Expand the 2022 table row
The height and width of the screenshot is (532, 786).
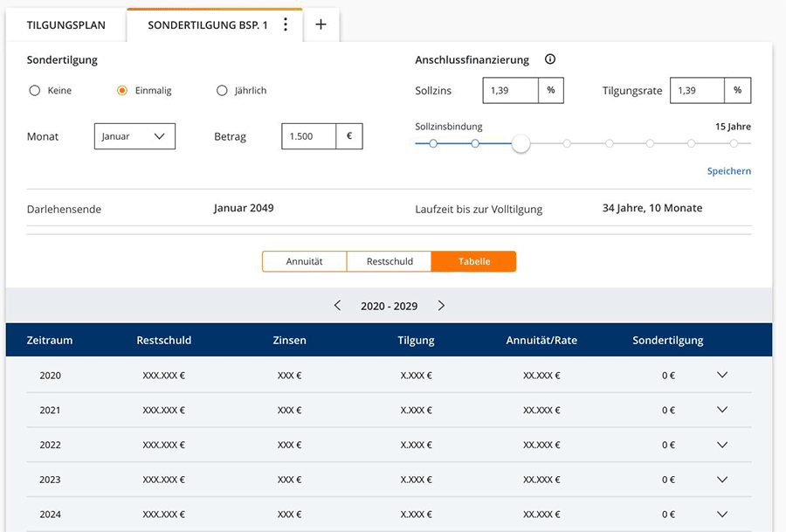tap(721, 445)
